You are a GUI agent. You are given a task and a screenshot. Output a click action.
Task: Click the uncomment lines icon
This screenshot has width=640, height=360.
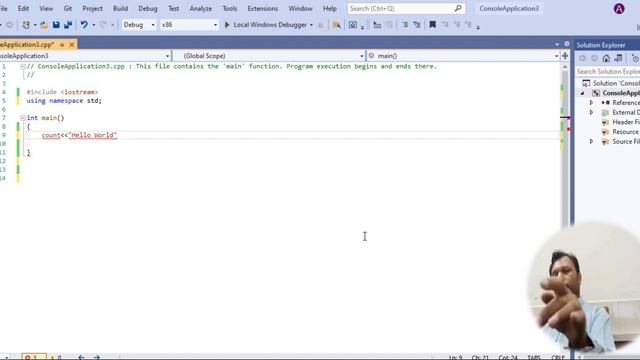pos(417,25)
